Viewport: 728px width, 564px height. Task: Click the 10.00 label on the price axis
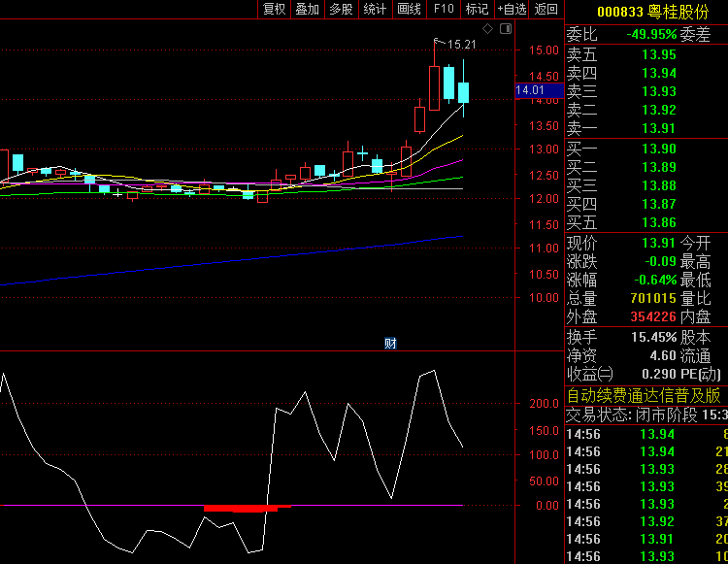click(x=544, y=298)
